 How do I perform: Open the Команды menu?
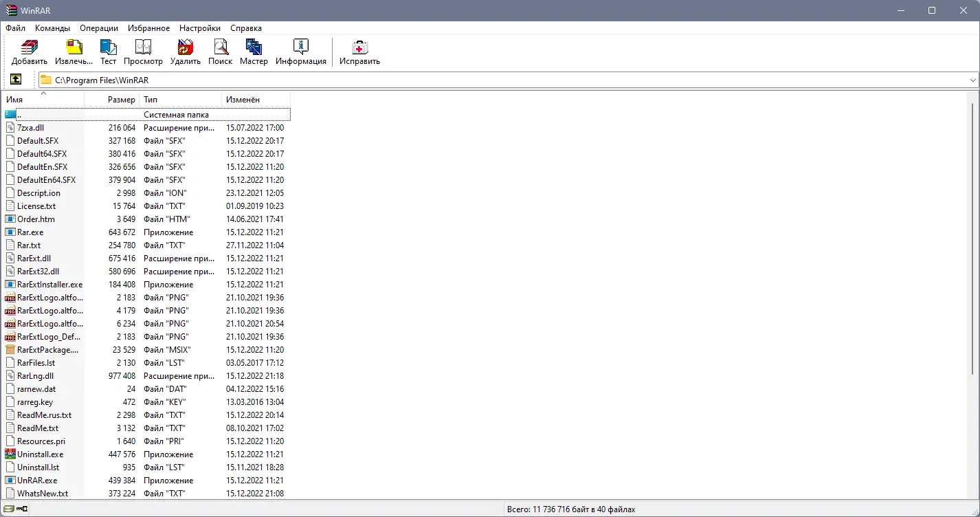53,28
